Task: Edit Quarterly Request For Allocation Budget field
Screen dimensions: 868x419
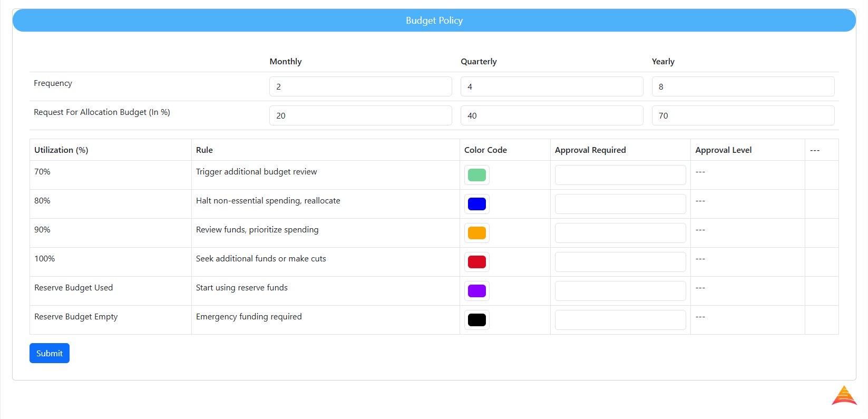Action: tap(551, 115)
